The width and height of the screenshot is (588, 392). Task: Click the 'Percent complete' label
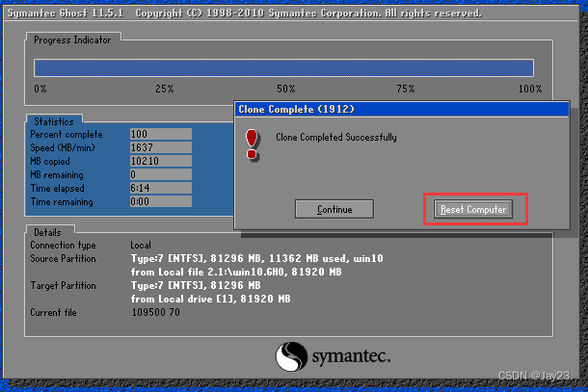pos(67,134)
